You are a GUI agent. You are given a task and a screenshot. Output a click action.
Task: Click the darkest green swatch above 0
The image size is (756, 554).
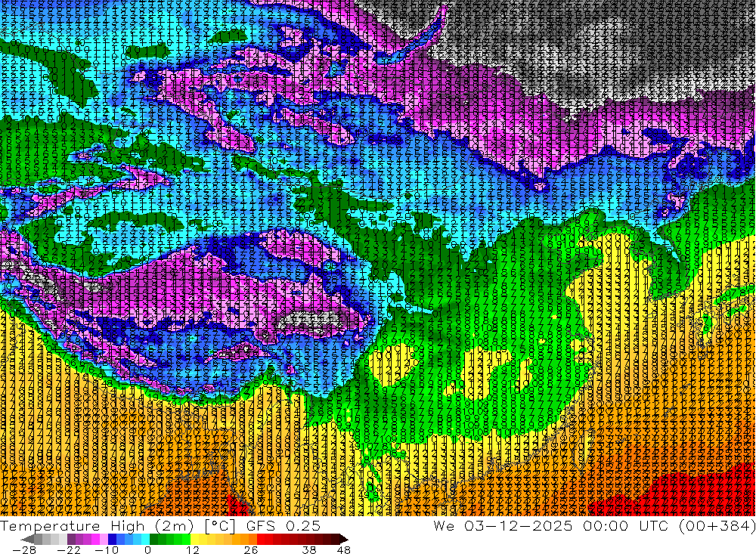tap(153, 539)
